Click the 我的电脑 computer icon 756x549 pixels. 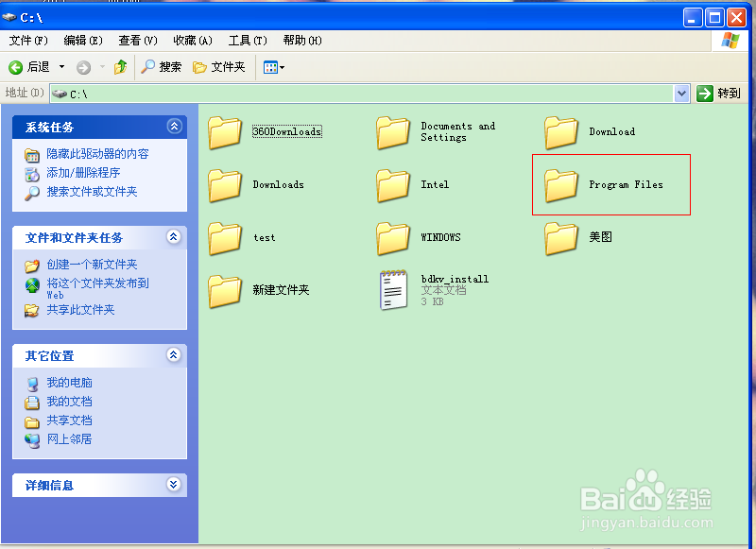click(x=32, y=385)
